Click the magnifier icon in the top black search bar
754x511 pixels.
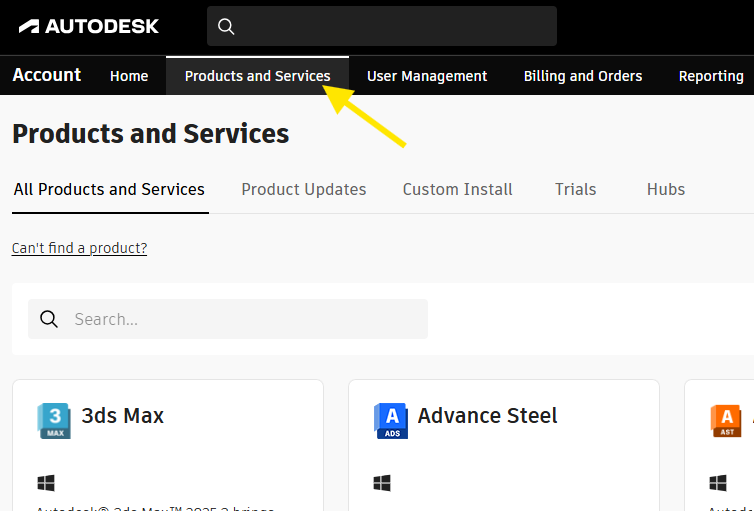point(226,27)
